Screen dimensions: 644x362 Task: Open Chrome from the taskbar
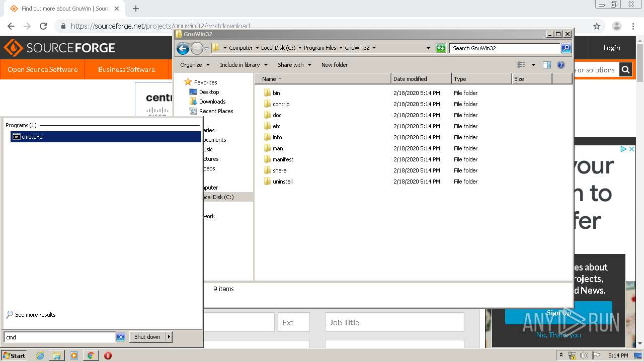click(91, 355)
